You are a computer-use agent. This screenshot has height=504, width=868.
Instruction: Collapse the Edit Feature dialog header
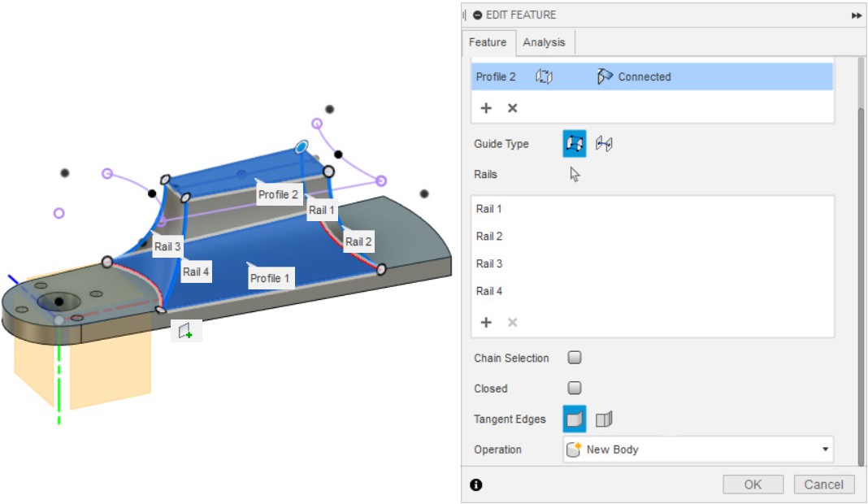click(477, 15)
